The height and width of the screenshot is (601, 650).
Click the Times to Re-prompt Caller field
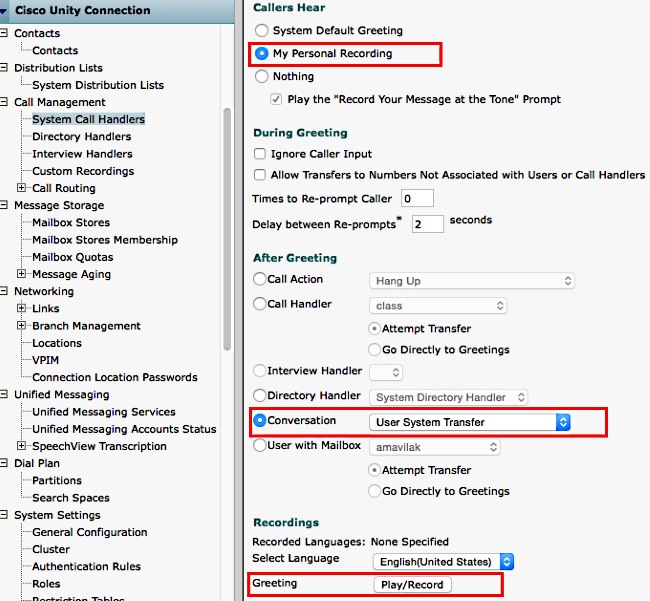[x=417, y=198]
